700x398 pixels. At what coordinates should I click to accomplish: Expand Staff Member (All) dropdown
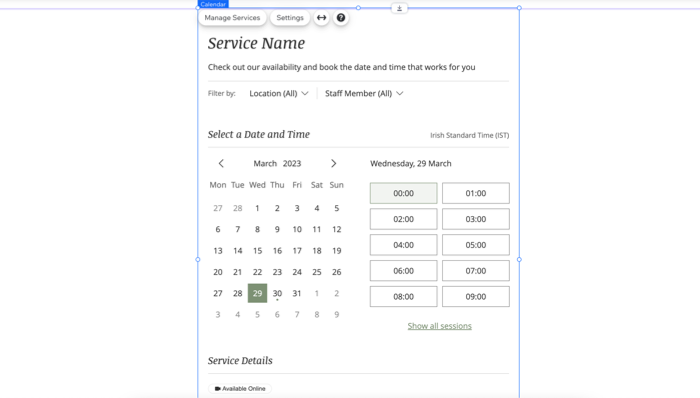[x=364, y=93]
